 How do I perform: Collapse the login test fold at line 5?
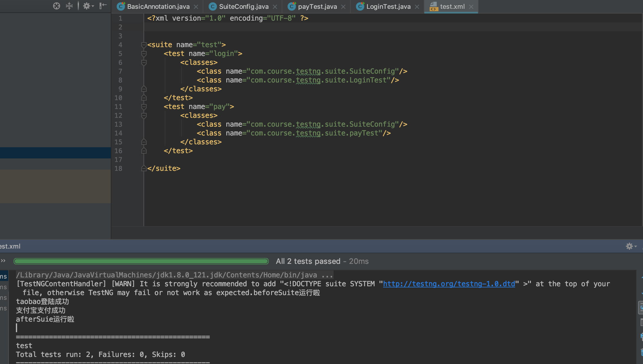pos(144,54)
